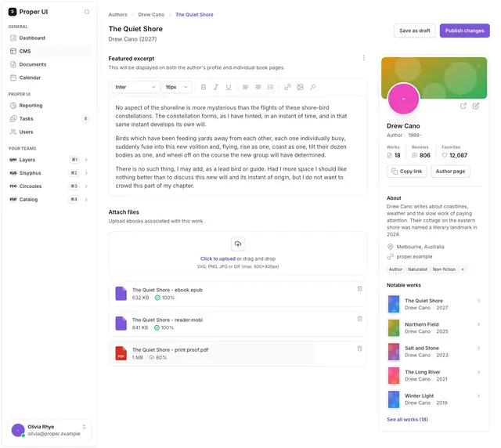501x448 pixels.
Task: Click the purple ebook.epub file icon
Action: [121, 294]
